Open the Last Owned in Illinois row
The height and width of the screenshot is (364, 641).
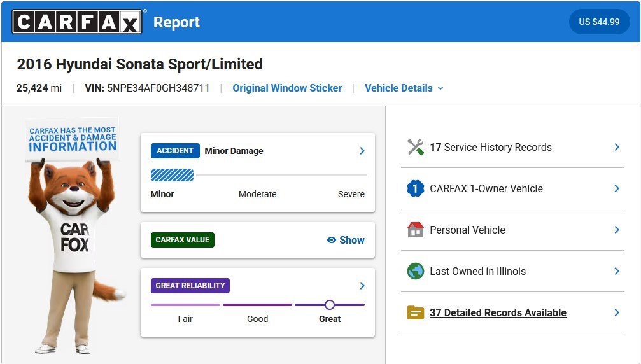(512, 271)
